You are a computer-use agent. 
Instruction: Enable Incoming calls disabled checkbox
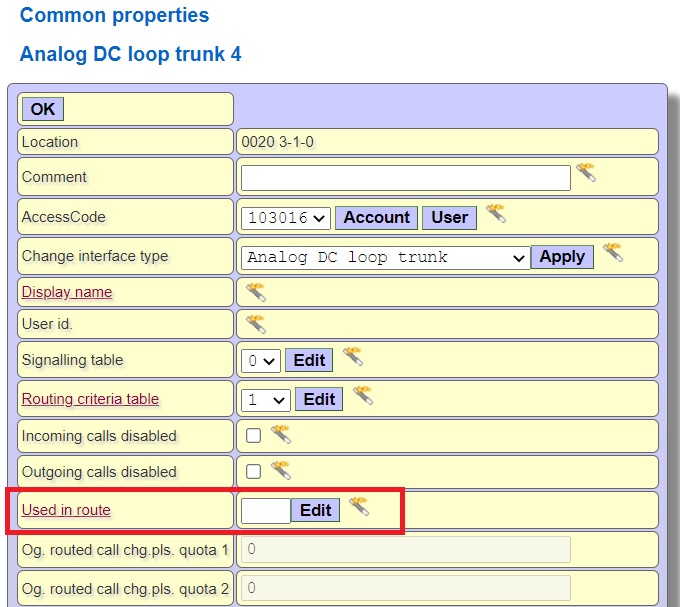click(x=254, y=436)
